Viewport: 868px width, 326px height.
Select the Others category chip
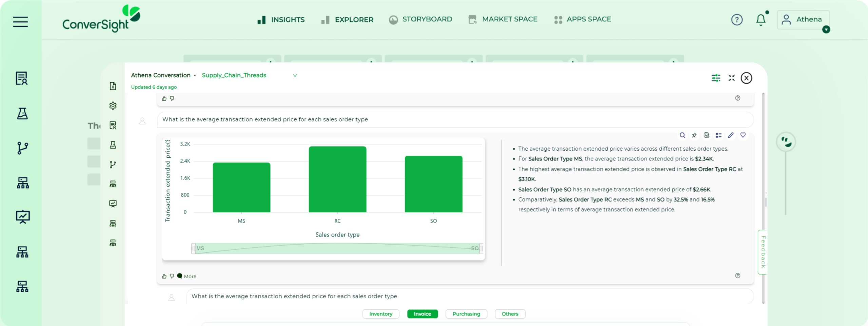coord(510,314)
